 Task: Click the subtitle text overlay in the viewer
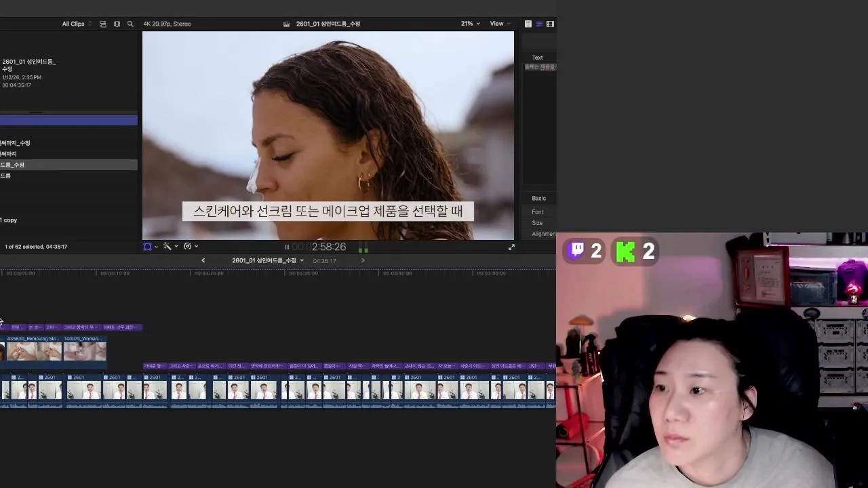point(328,211)
